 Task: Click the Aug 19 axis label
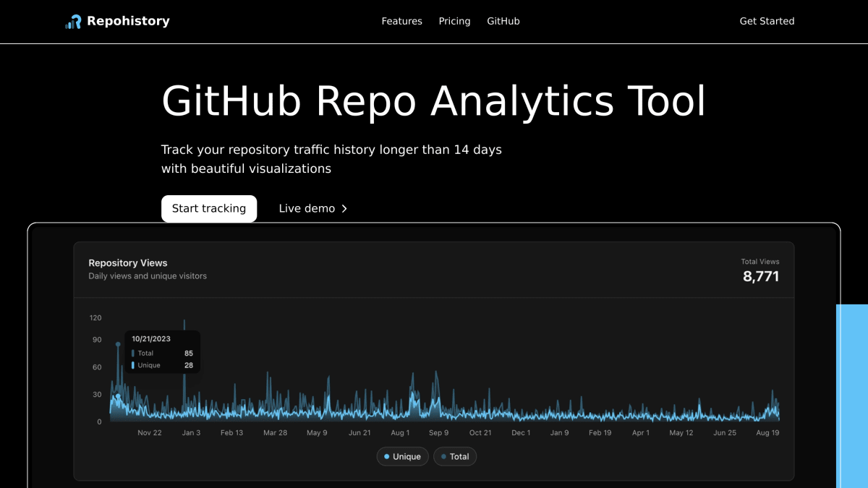[x=767, y=432]
